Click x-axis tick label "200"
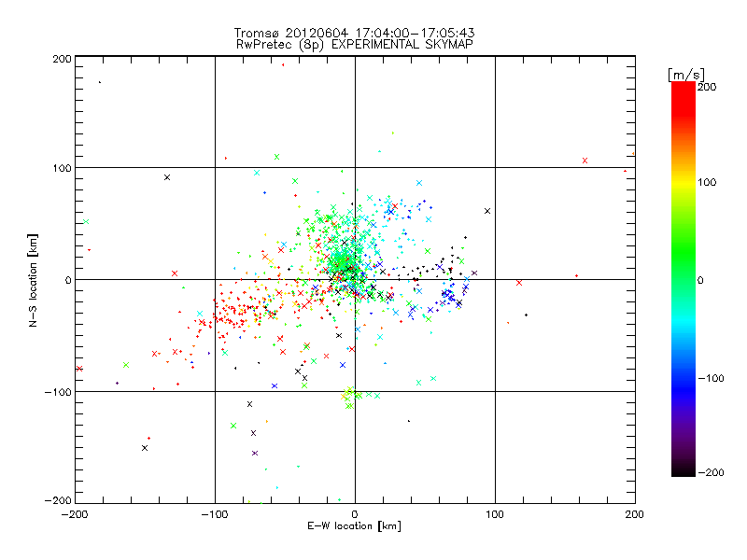Screen dimensions: 747x560 pos(635,514)
